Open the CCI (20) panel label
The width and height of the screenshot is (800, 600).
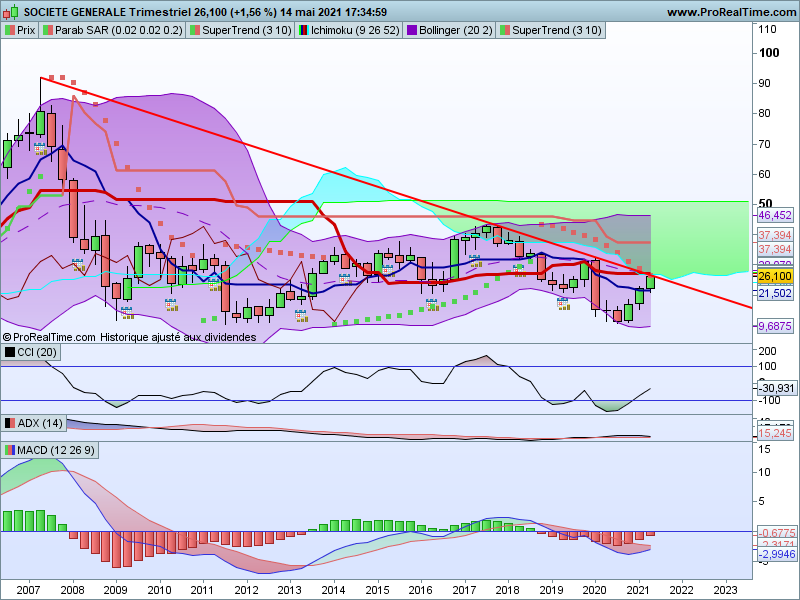31,352
